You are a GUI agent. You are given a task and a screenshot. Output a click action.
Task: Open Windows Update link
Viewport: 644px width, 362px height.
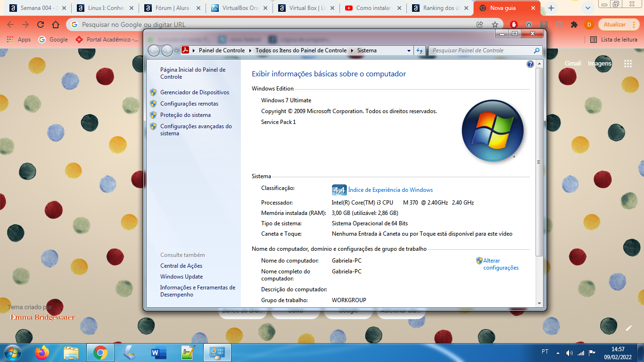[182, 277]
